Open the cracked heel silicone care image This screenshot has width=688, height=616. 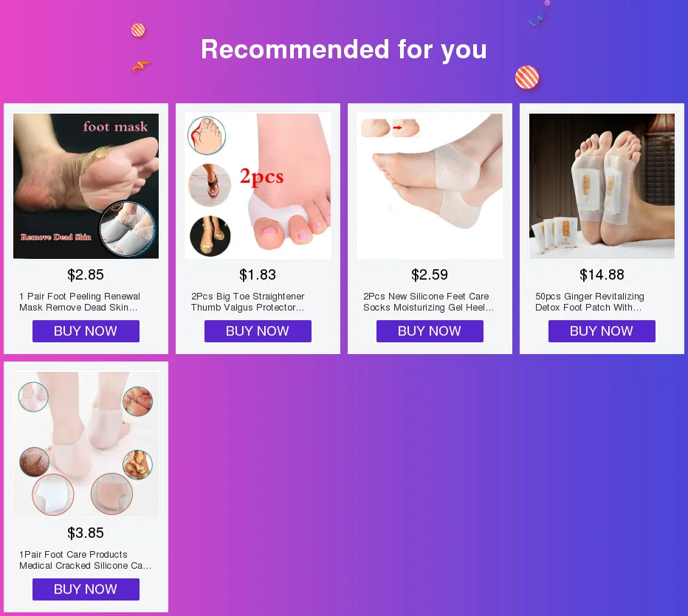pyautogui.click(x=86, y=444)
